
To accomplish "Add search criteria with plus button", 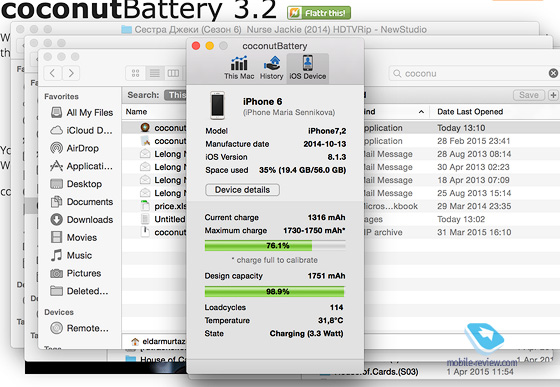I will [x=553, y=95].
